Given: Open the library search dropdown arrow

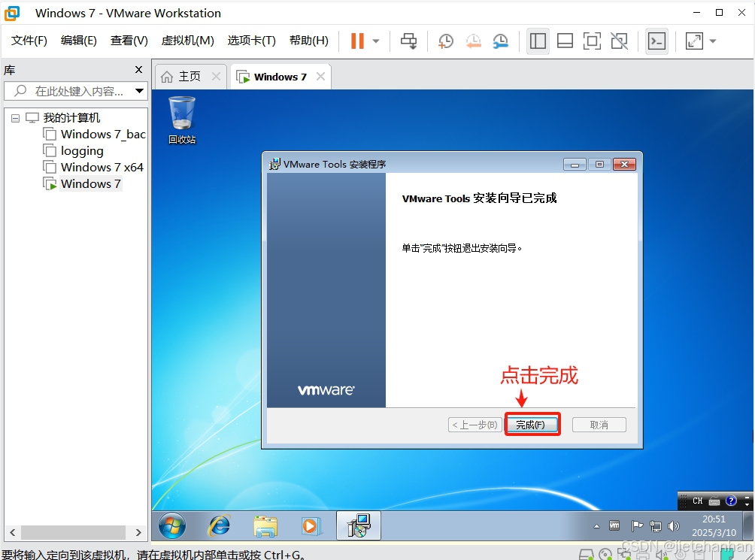Looking at the screenshot, I should [x=140, y=91].
